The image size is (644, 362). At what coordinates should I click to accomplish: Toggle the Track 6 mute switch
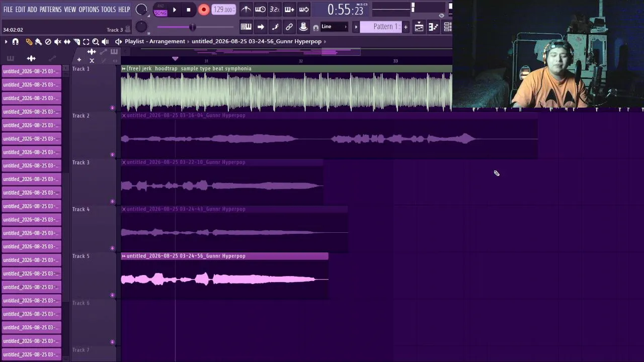[112, 342]
